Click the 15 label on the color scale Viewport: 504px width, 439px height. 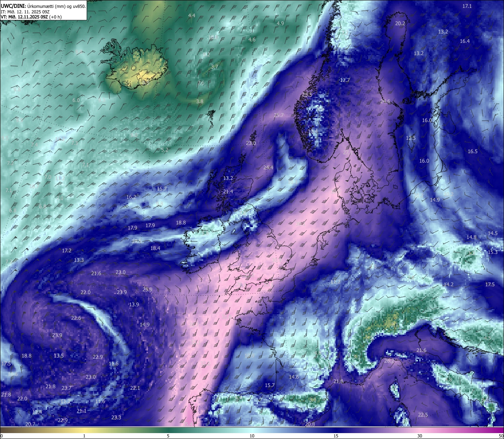[x=336, y=436]
